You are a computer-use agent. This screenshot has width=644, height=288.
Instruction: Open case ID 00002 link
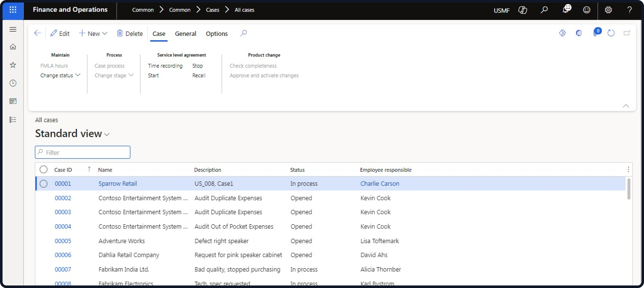pyautogui.click(x=63, y=198)
